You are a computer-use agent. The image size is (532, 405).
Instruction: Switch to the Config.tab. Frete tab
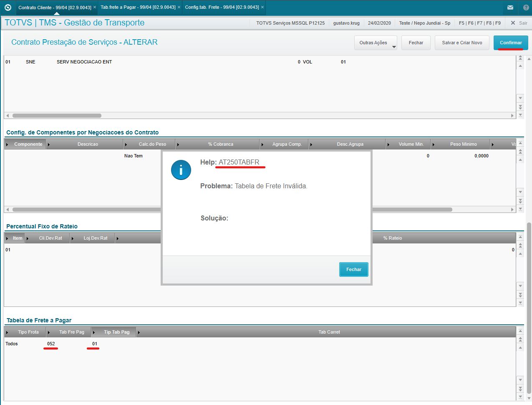tap(222, 7)
